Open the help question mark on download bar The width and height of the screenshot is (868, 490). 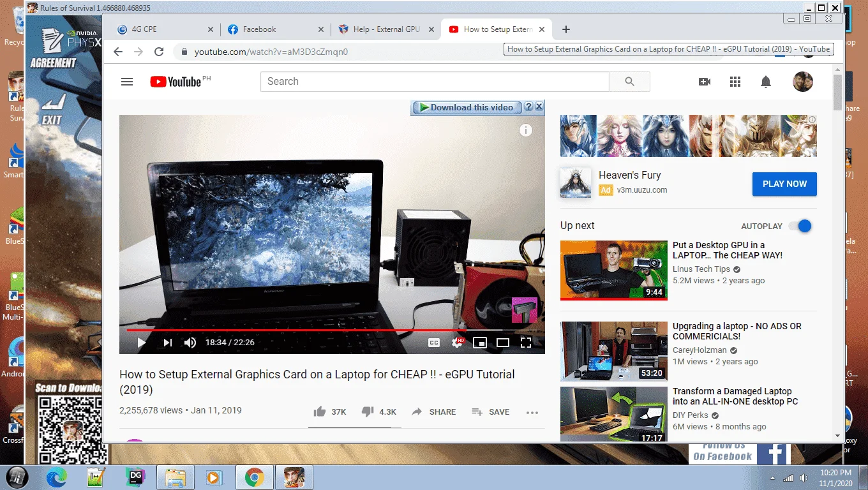click(x=528, y=107)
